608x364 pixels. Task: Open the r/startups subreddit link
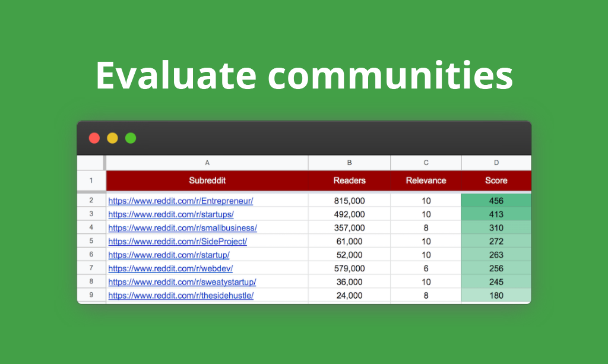point(171,214)
